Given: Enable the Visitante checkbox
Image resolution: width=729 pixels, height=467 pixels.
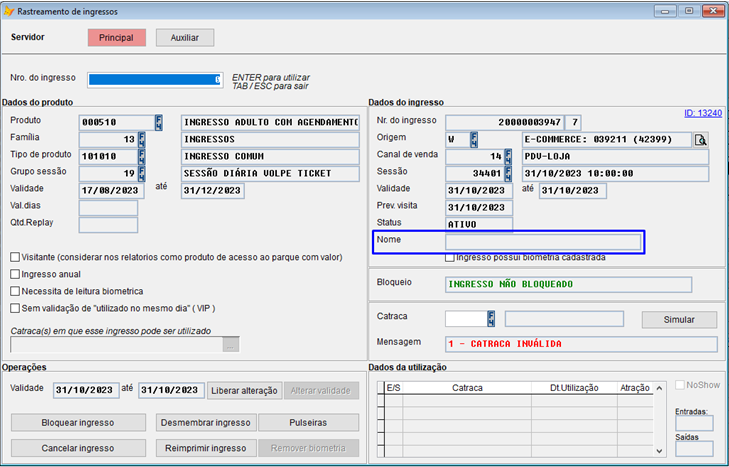Looking at the screenshot, I should 15,257.
